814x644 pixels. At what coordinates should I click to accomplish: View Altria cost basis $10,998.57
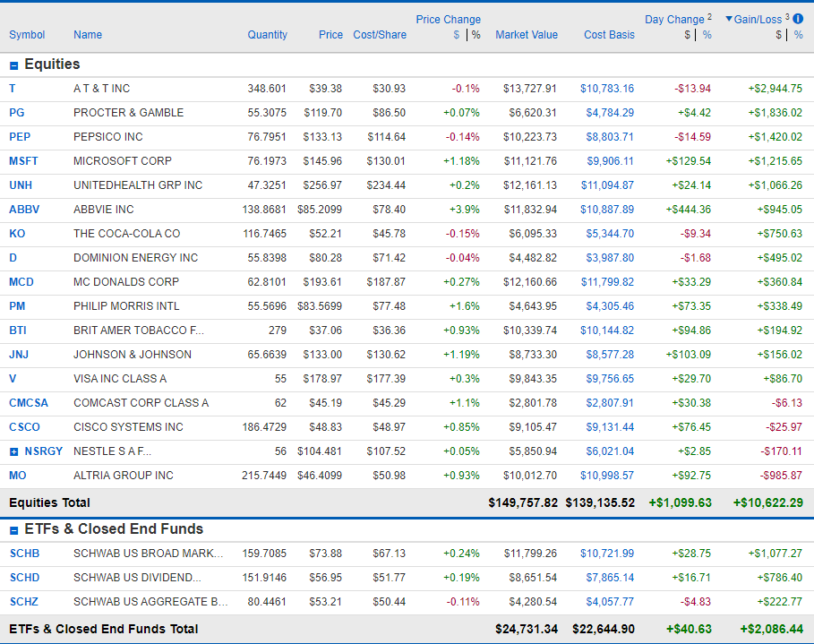[x=607, y=476]
